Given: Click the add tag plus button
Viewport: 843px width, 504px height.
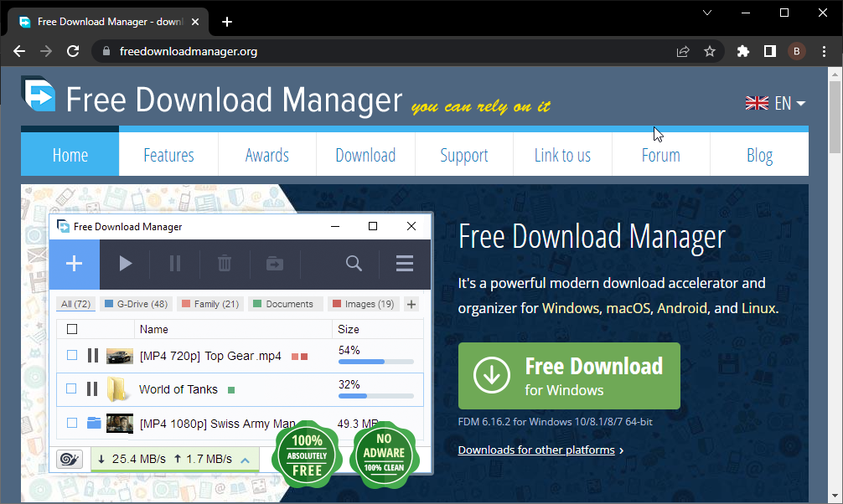Looking at the screenshot, I should click(411, 304).
